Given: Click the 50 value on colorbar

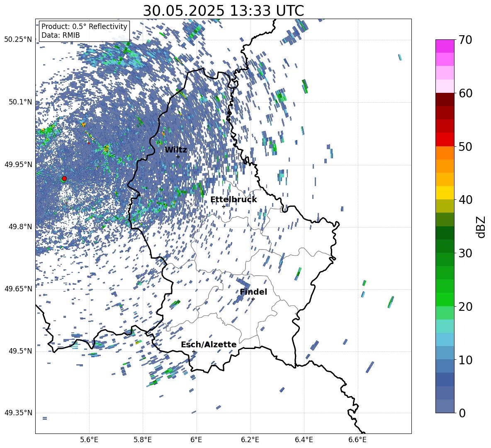Looking at the screenshot, I should [x=466, y=147].
